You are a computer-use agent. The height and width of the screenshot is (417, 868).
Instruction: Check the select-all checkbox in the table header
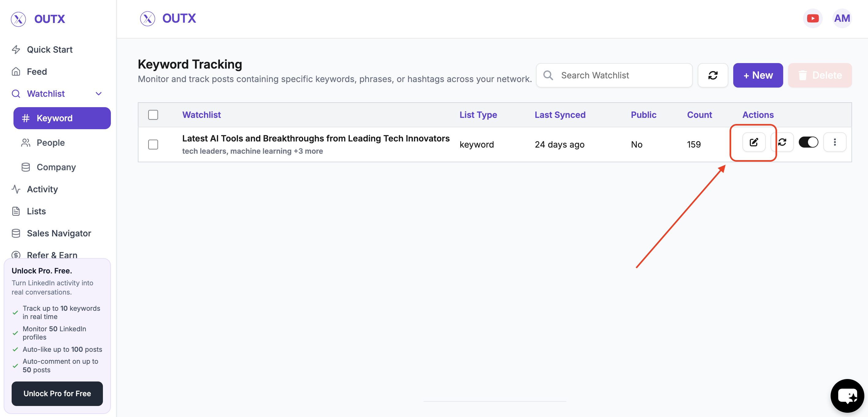pyautogui.click(x=153, y=115)
